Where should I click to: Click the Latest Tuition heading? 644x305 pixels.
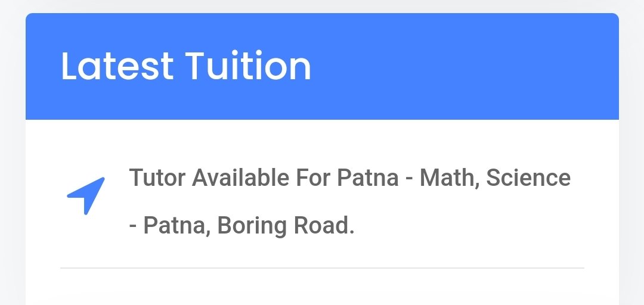point(186,66)
